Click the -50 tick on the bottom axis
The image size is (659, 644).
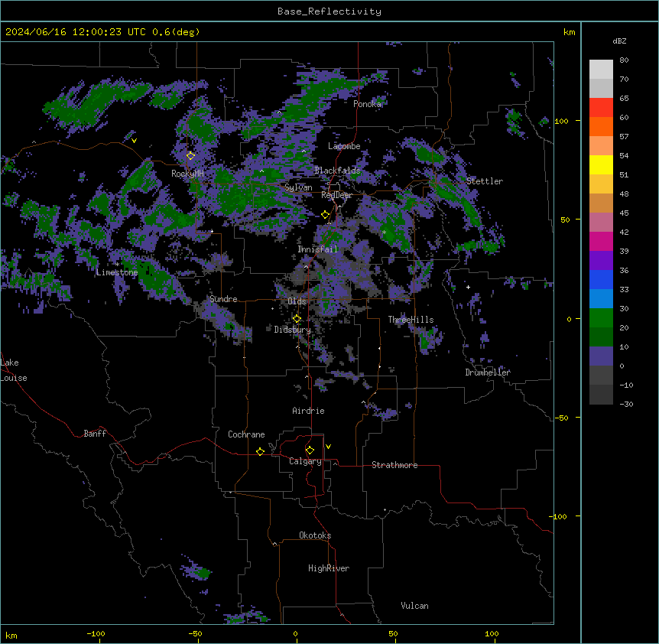coord(195,633)
